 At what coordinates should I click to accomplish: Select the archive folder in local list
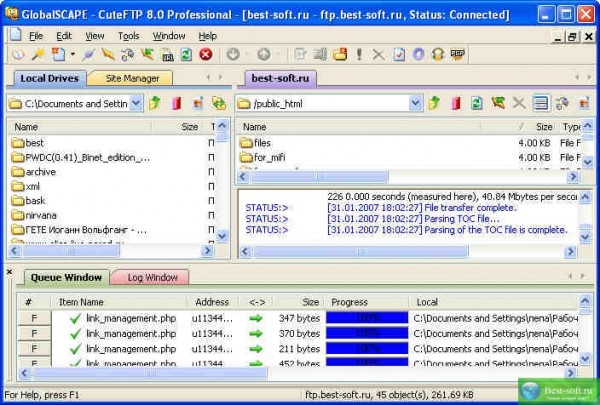pos(40,171)
